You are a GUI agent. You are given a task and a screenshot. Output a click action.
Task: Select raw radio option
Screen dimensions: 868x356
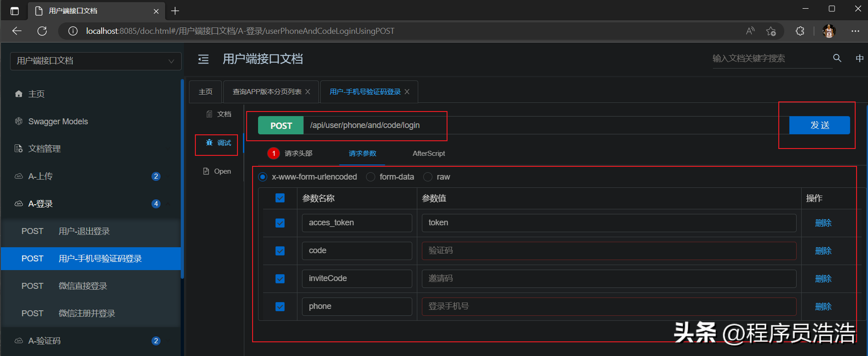click(427, 177)
